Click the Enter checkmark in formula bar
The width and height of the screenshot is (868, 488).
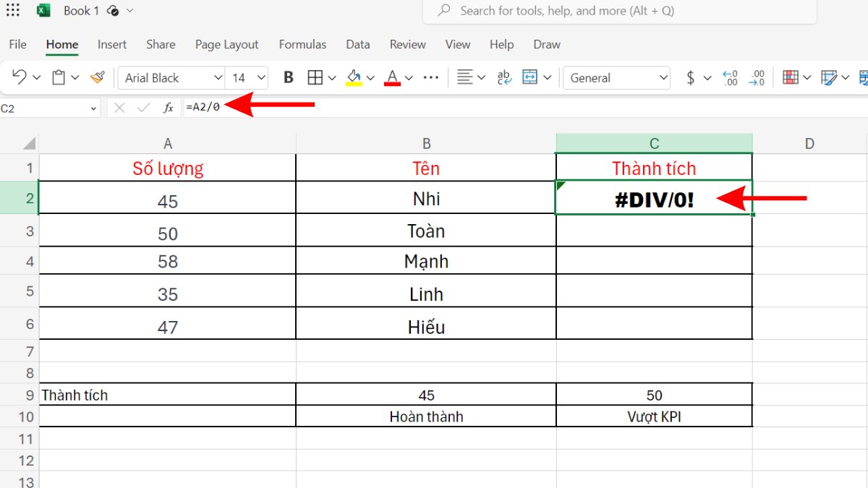tap(143, 108)
